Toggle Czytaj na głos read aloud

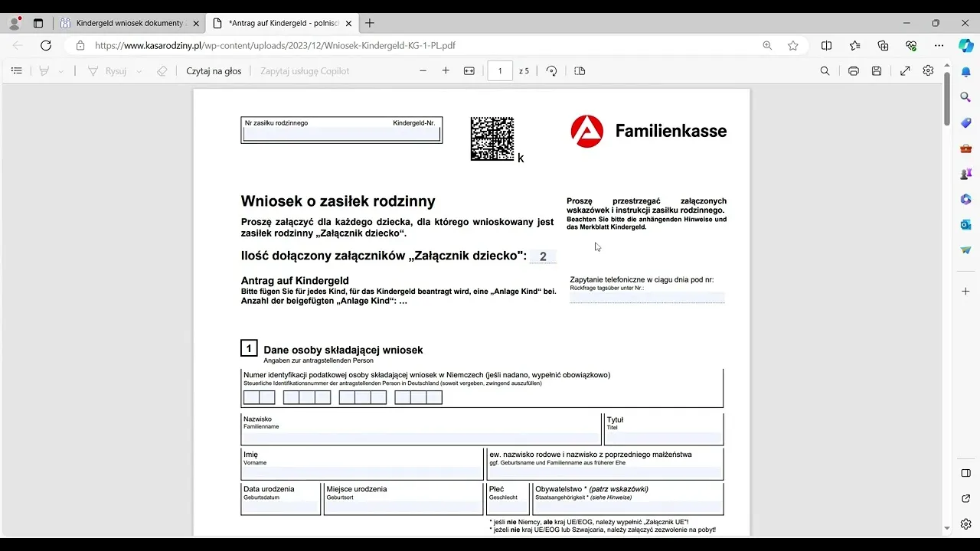[x=214, y=70]
